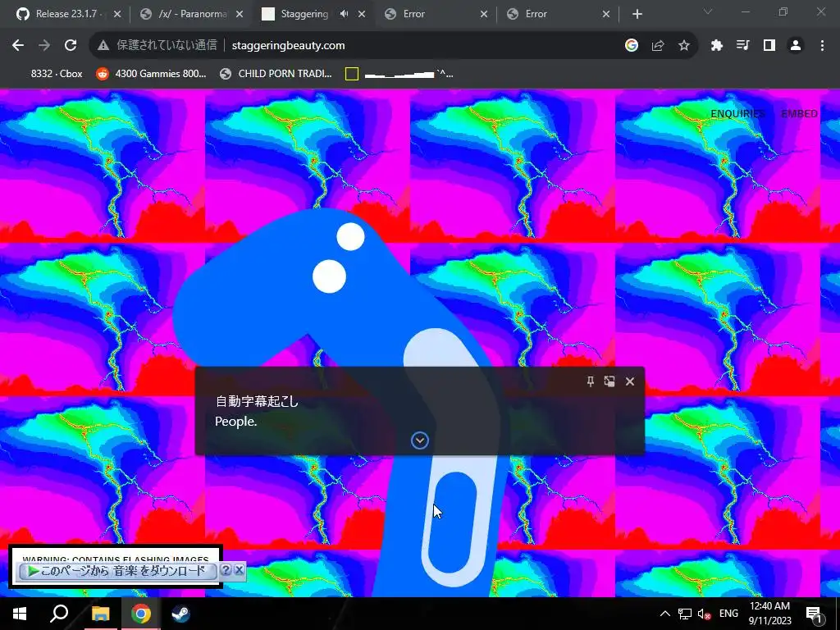Open the notification center icon
840x630 pixels.
pyautogui.click(x=815, y=614)
